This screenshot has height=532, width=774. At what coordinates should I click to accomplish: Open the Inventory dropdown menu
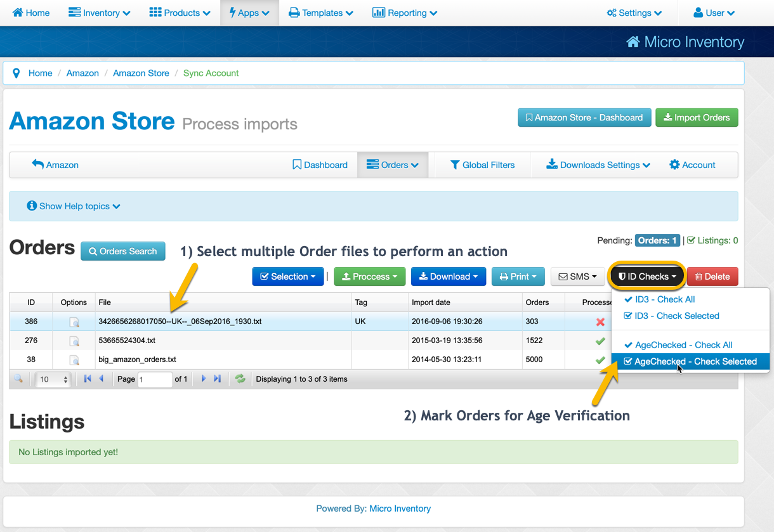(x=99, y=13)
